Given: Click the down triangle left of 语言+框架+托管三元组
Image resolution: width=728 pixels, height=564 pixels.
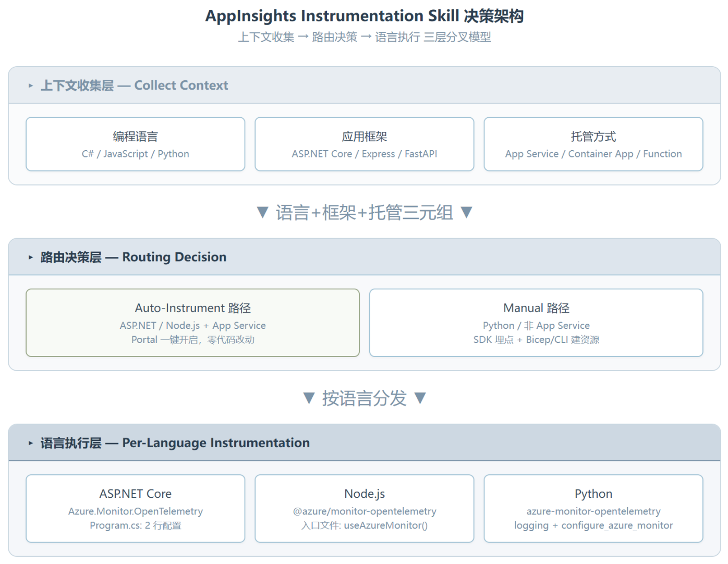Looking at the screenshot, I should pyautogui.click(x=263, y=213).
